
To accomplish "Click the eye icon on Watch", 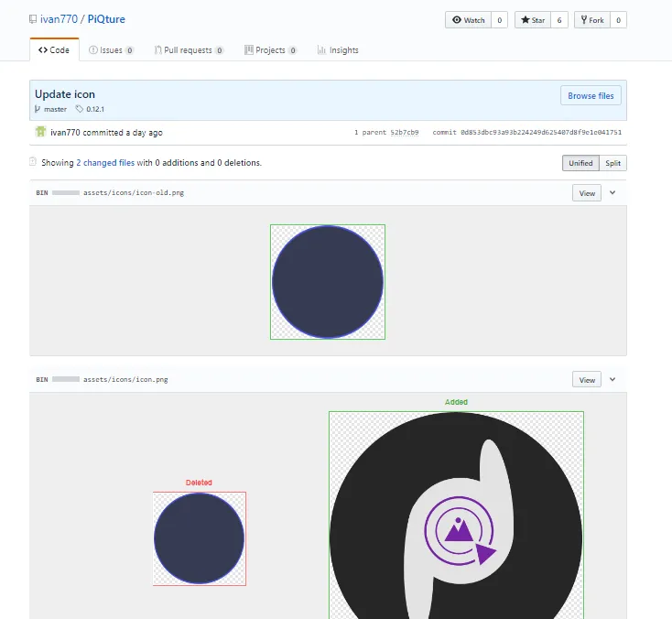I will pos(457,20).
